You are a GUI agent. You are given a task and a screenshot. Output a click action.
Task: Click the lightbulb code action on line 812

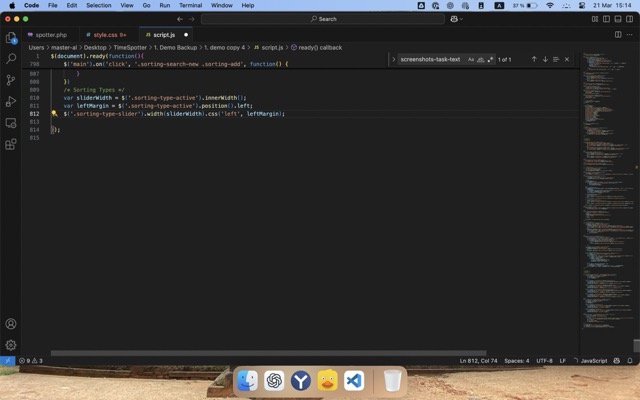pos(54,114)
